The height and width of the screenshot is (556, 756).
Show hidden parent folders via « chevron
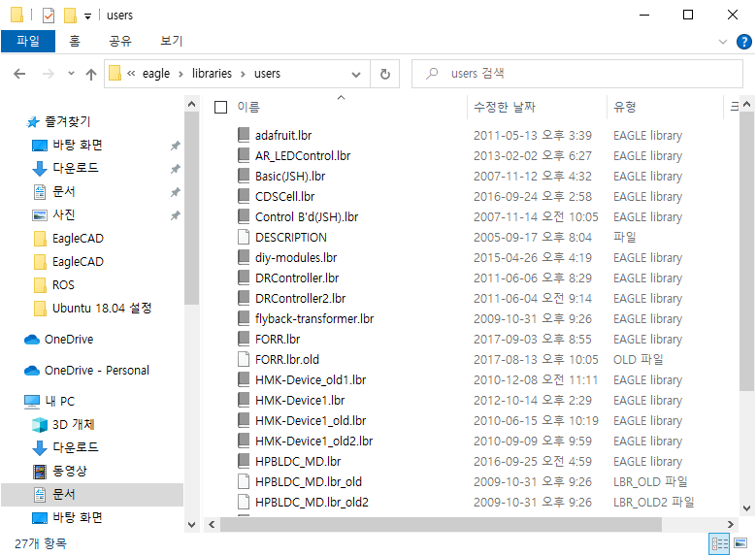click(x=131, y=74)
